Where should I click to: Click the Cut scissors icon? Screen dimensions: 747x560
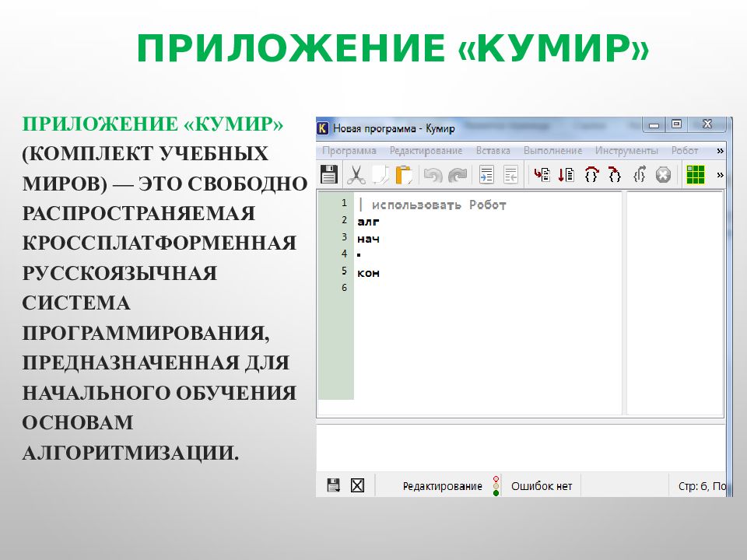[x=356, y=175]
